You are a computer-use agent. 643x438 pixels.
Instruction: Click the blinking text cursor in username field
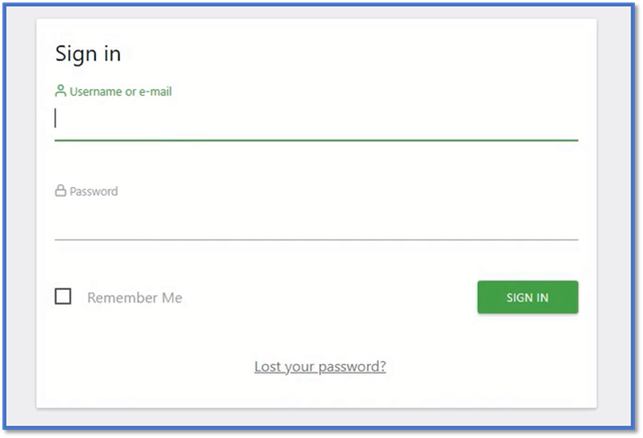56,119
